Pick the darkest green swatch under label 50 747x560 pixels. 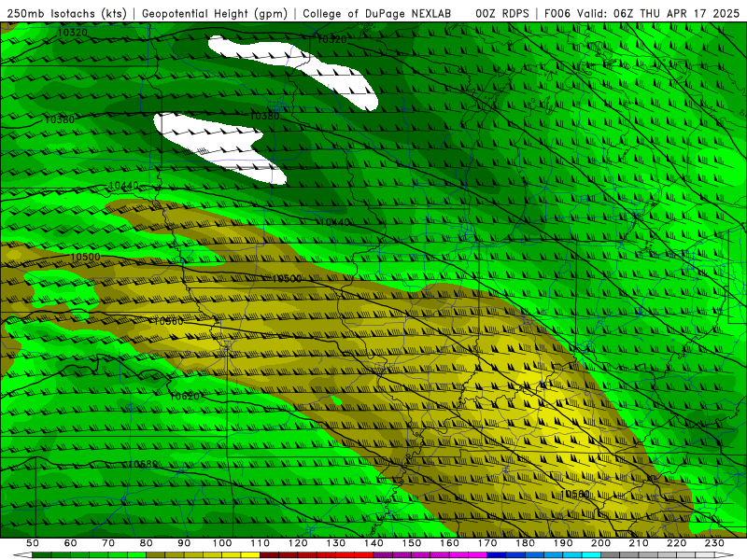[x=42, y=554]
